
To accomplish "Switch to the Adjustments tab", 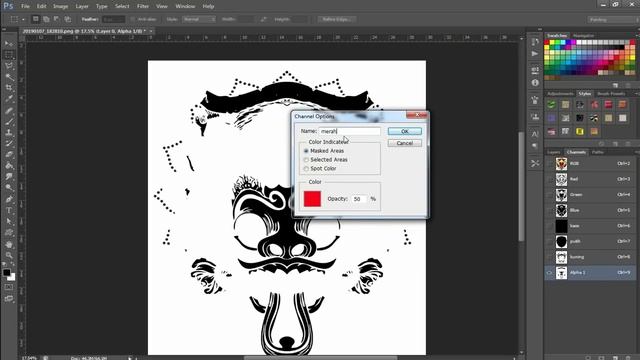I will tap(560, 94).
